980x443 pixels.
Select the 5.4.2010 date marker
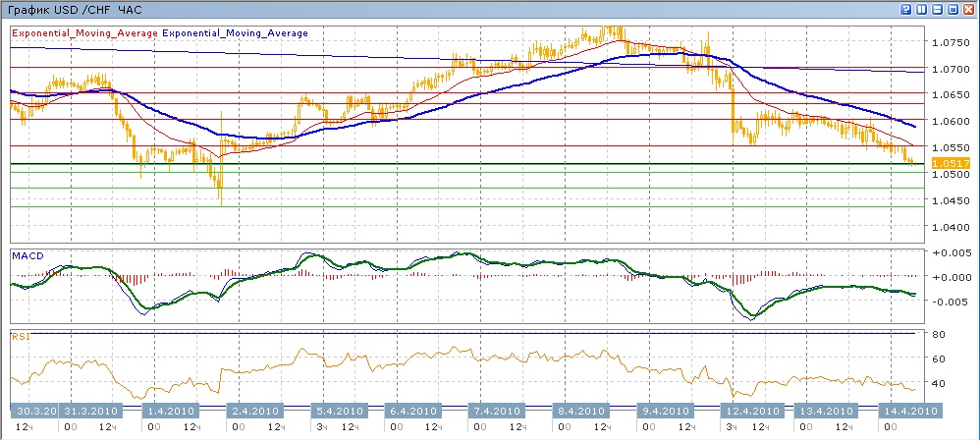pyautogui.click(x=338, y=411)
